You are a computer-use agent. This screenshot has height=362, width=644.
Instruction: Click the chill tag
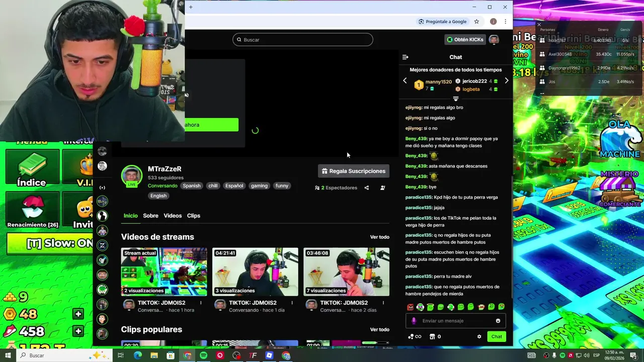tap(213, 186)
